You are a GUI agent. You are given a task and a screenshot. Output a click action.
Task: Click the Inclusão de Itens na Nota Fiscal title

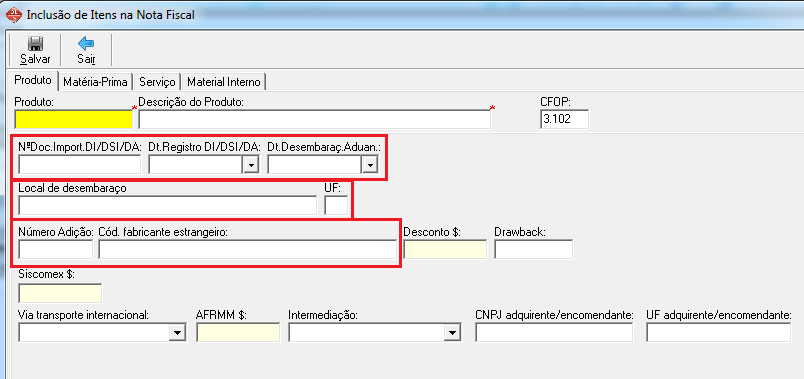click(x=110, y=15)
